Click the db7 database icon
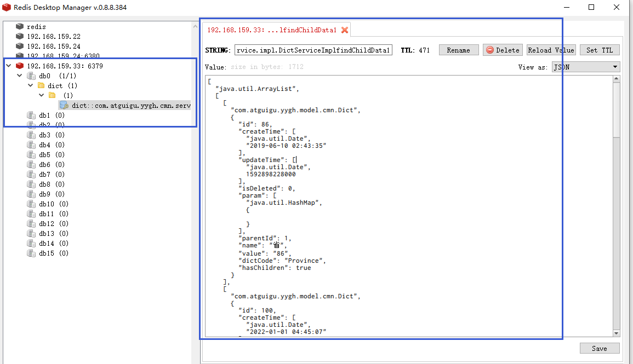Screen dimensions: 633x364 (x=31, y=175)
